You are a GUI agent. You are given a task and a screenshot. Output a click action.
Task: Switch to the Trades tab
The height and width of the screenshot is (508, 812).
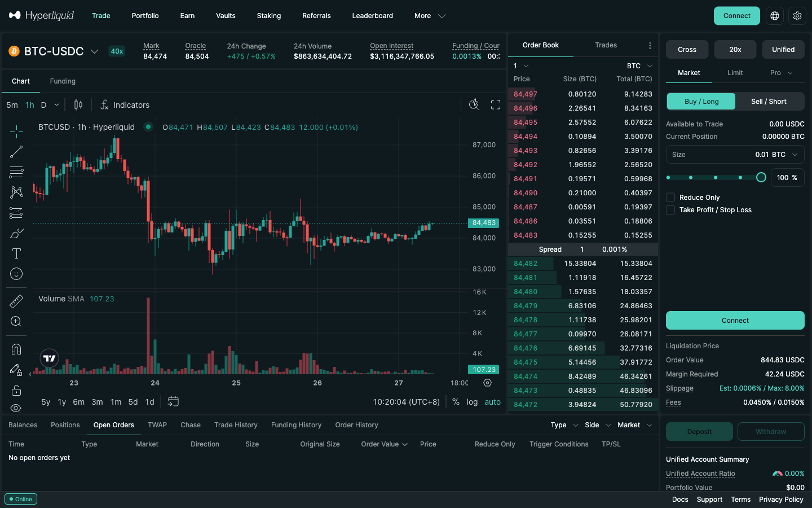click(x=606, y=45)
